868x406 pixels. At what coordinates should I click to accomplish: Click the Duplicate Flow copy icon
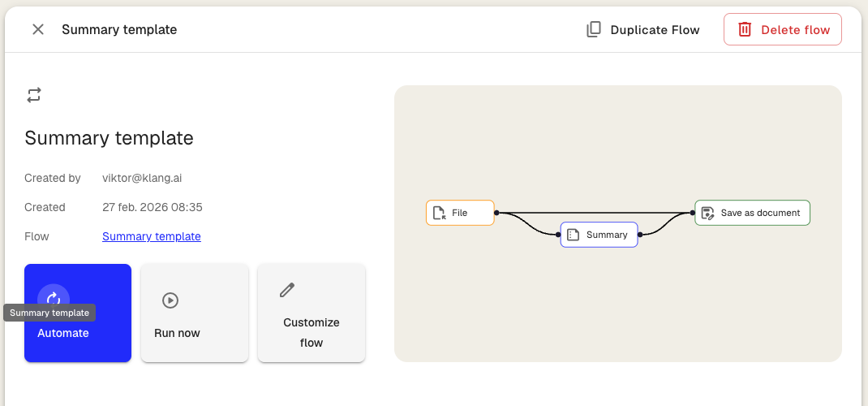click(594, 29)
